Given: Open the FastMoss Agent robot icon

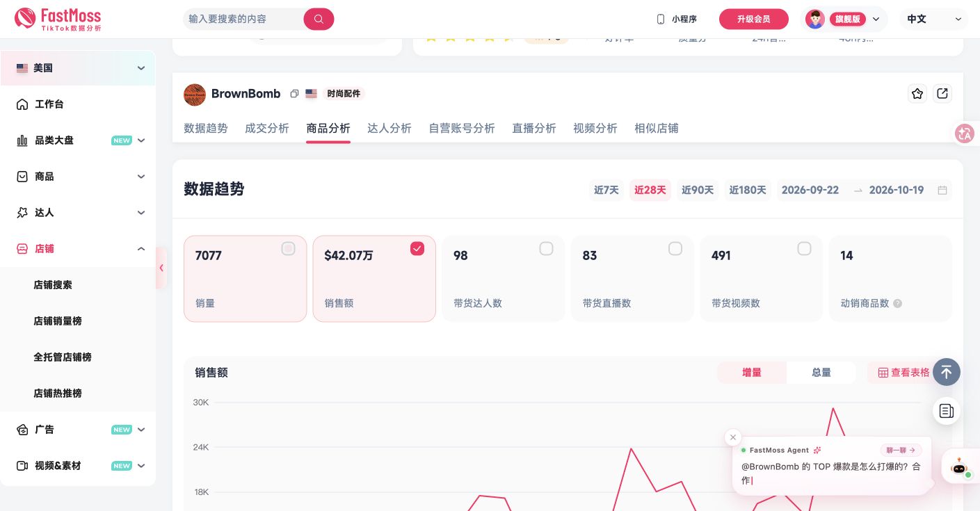Looking at the screenshot, I should click(960, 467).
